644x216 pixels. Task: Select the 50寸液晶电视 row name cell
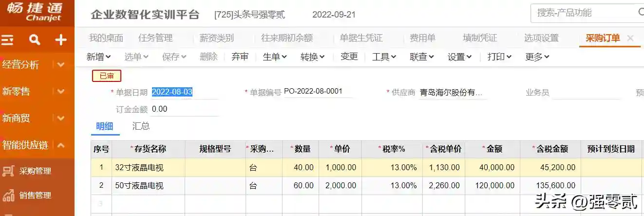pos(148,186)
